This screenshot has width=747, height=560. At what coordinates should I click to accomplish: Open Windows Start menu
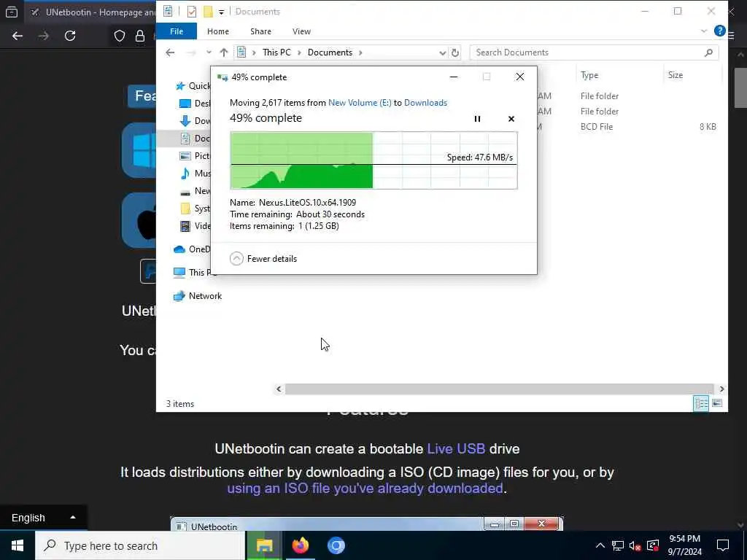pyautogui.click(x=18, y=545)
